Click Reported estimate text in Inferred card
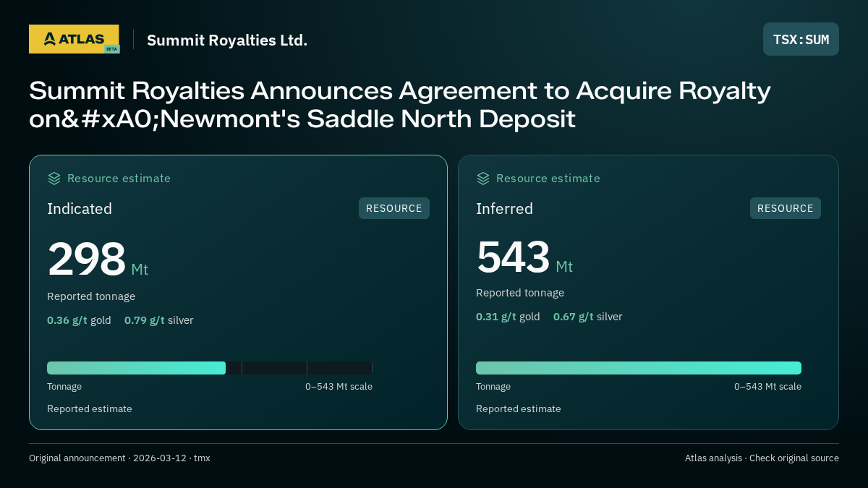Image resolution: width=868 pixels, height=488 pixels. point(519,409)
